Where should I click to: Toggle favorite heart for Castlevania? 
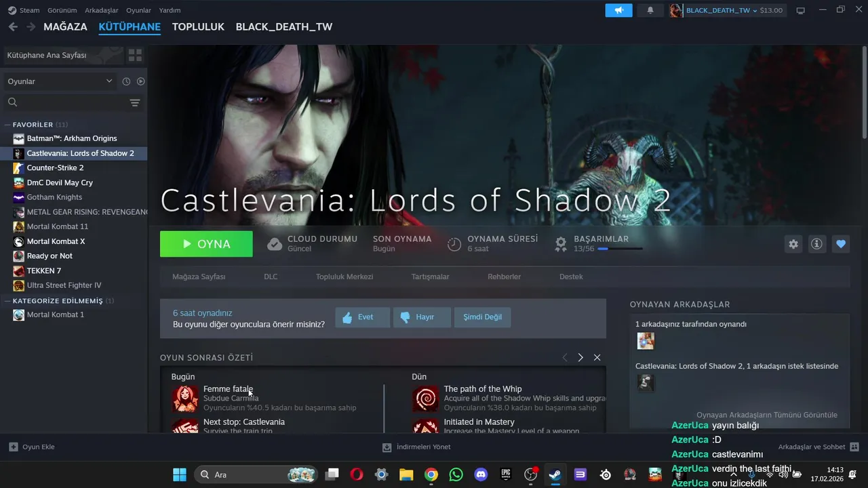[x=841, y=244]
